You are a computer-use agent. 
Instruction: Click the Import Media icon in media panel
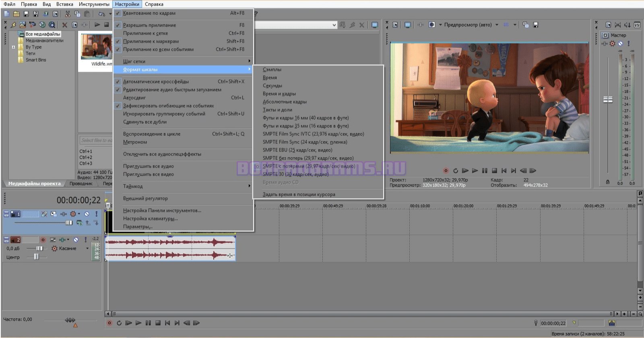(x=23, y=25)
